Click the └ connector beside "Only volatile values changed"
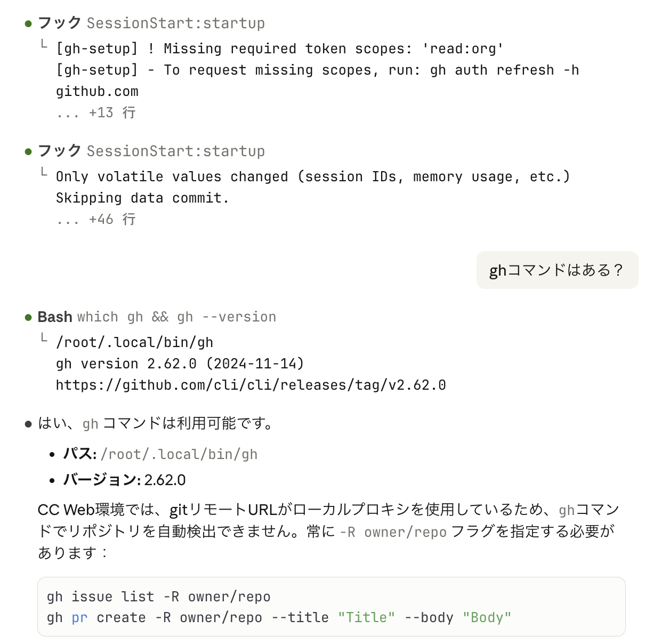645x644 pixels. pyautogui.click(x=44, y=173)
